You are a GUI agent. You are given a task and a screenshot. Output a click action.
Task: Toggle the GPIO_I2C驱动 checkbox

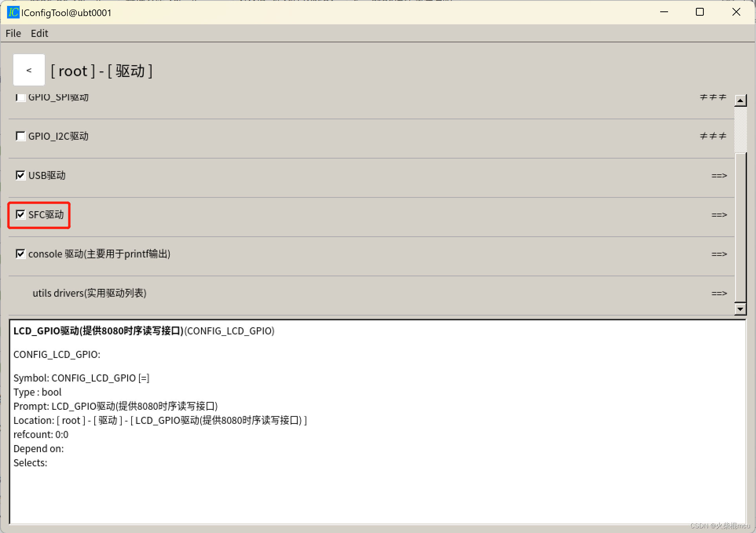pos(20,136)
